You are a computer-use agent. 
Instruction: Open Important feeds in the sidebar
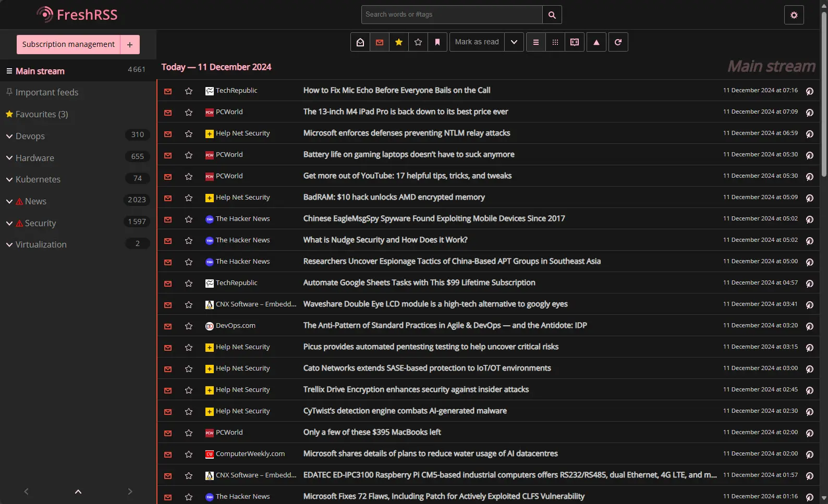coord(47,92)
